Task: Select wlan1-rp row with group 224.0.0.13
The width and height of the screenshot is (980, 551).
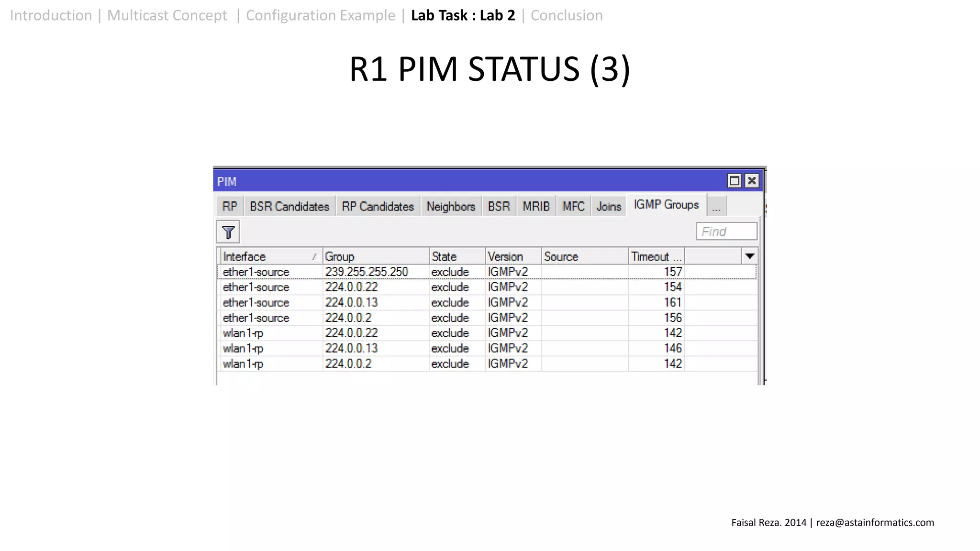Action: (487, 348)
